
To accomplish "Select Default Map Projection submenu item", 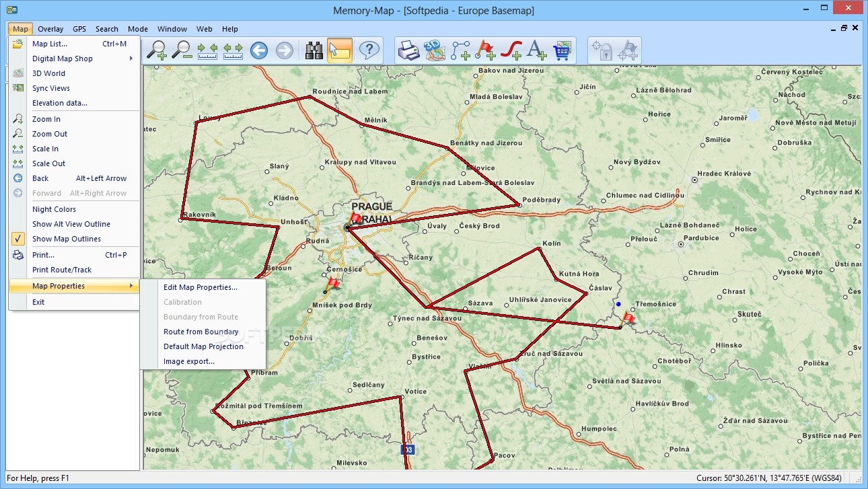I will point(203,346).
